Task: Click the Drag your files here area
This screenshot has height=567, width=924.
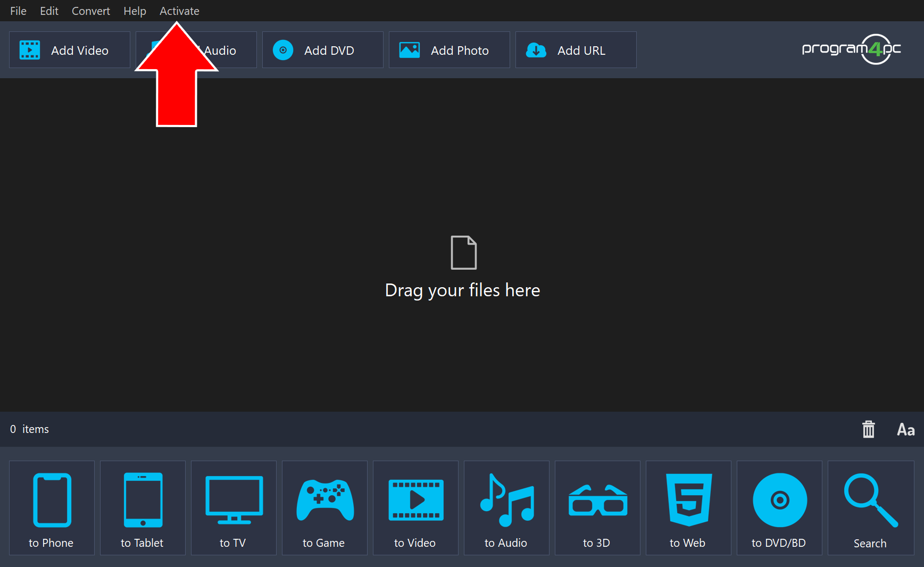Action: 462,268
